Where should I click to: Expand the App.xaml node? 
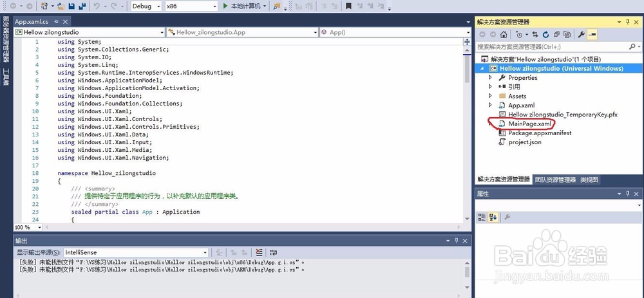click(490, 105)
